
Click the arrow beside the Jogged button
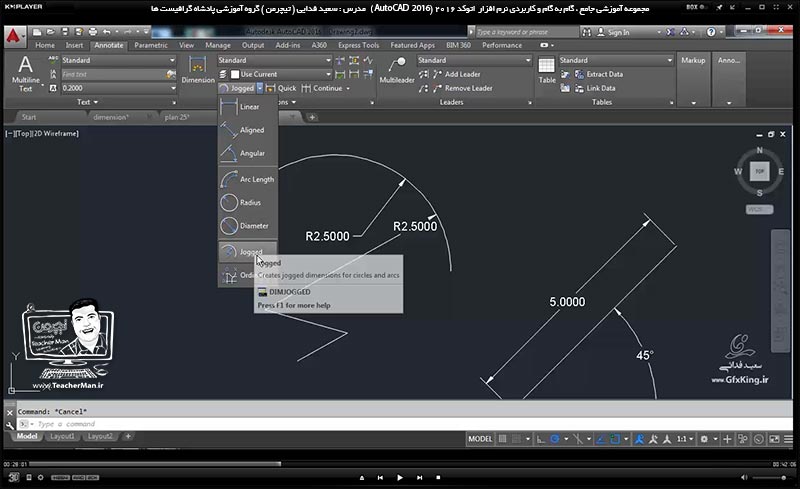(260, 88)
